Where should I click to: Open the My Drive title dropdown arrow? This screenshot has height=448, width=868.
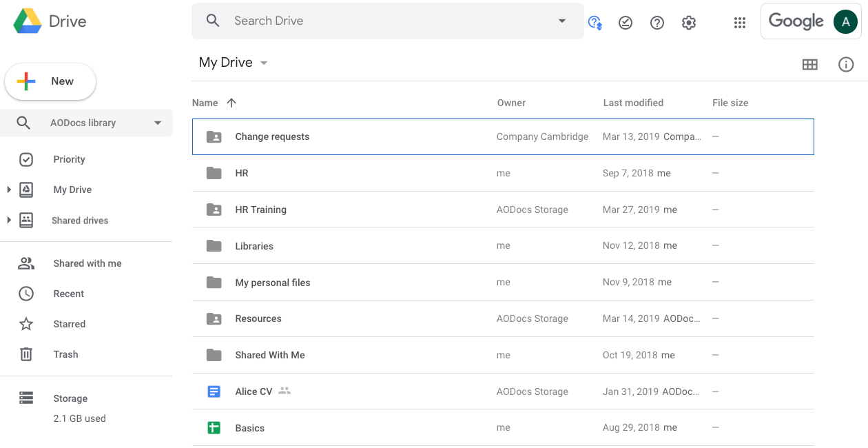[x=263, y=63]
